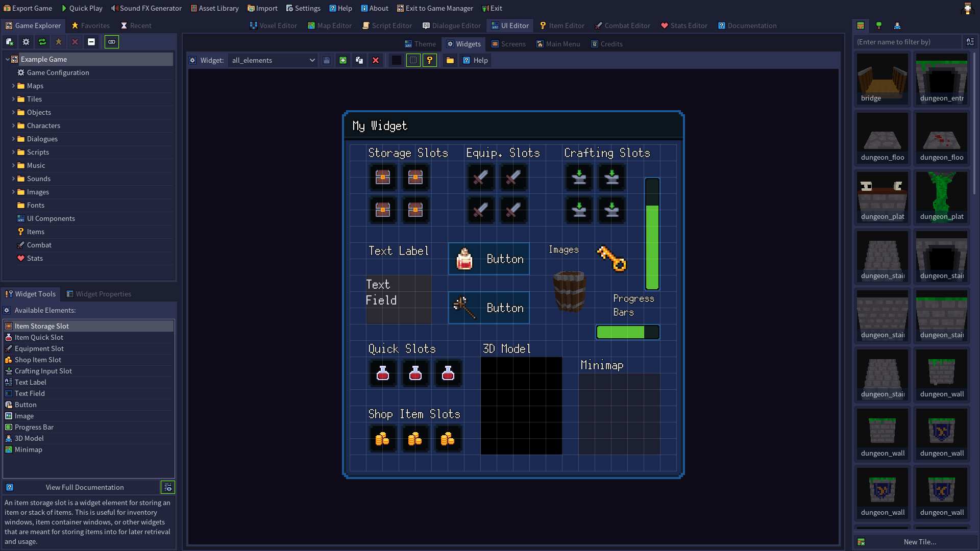Toggle the key item preview button

pos(430,60)
